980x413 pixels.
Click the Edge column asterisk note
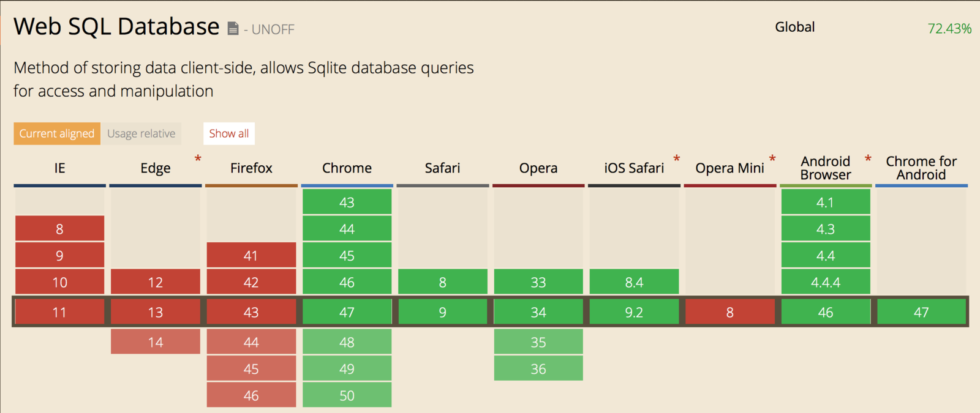(198, 159)
